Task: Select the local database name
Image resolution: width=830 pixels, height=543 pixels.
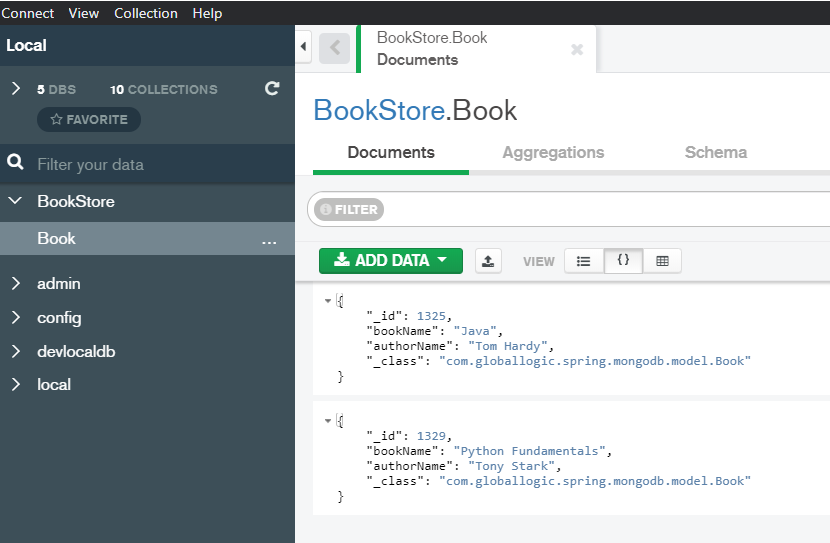Action: click(x=53, y=385)
